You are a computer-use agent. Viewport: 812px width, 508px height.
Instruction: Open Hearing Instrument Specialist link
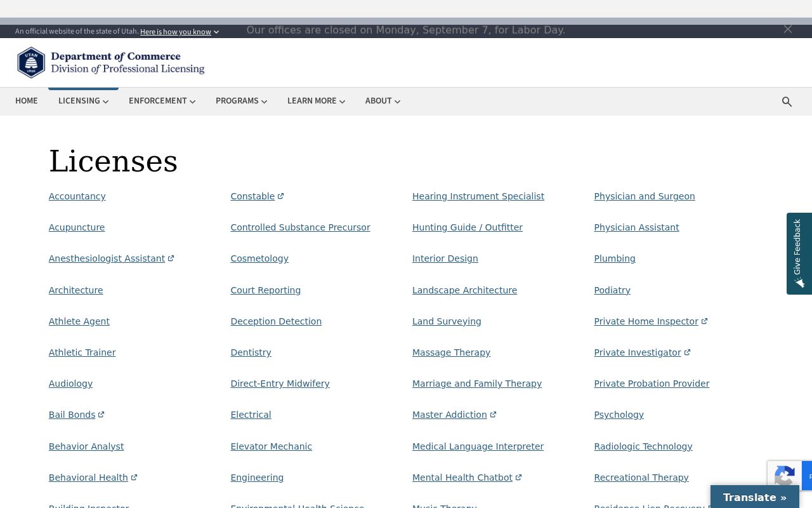478,196
